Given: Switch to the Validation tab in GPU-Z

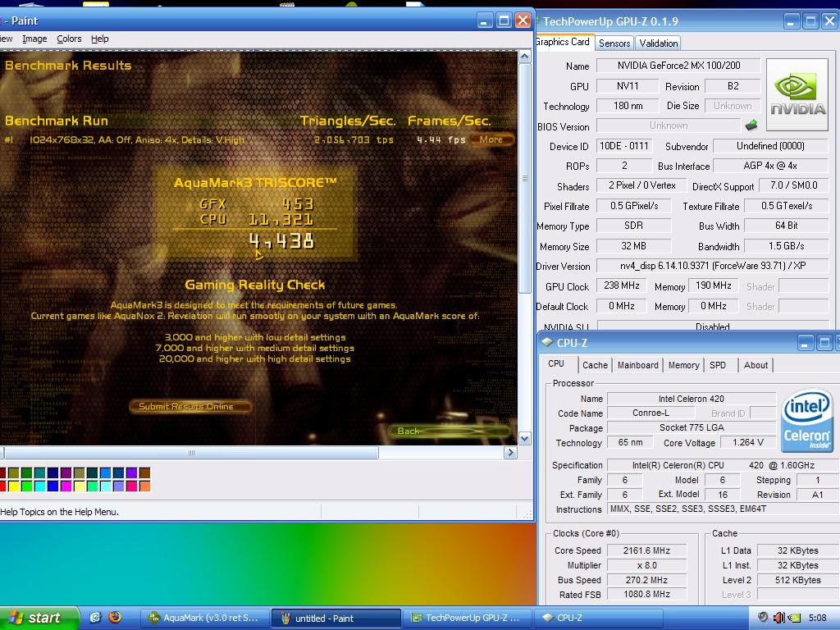Looking at the screenshot, I should [659, 43].
